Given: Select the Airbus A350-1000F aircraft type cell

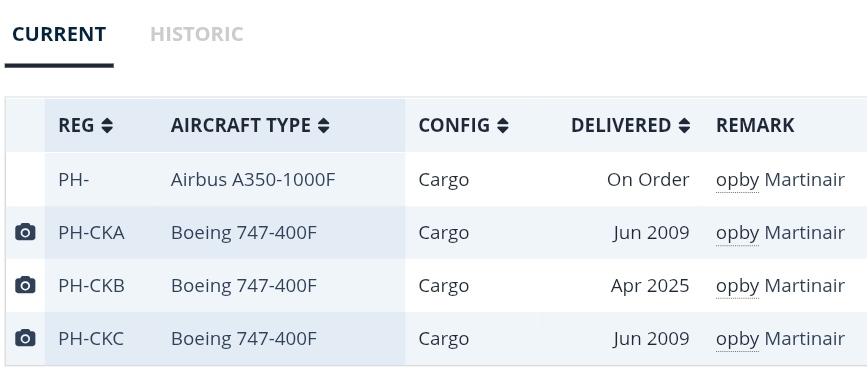Looking at the screenshot, I should point(281,180).
